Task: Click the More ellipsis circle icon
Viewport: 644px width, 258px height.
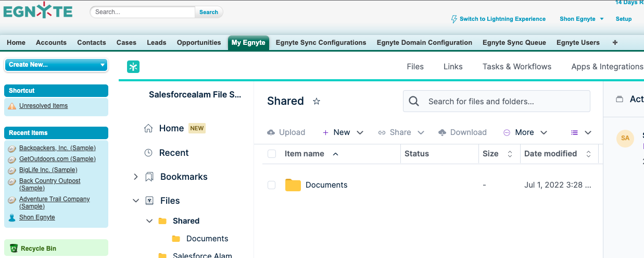Action: (507, 132)
